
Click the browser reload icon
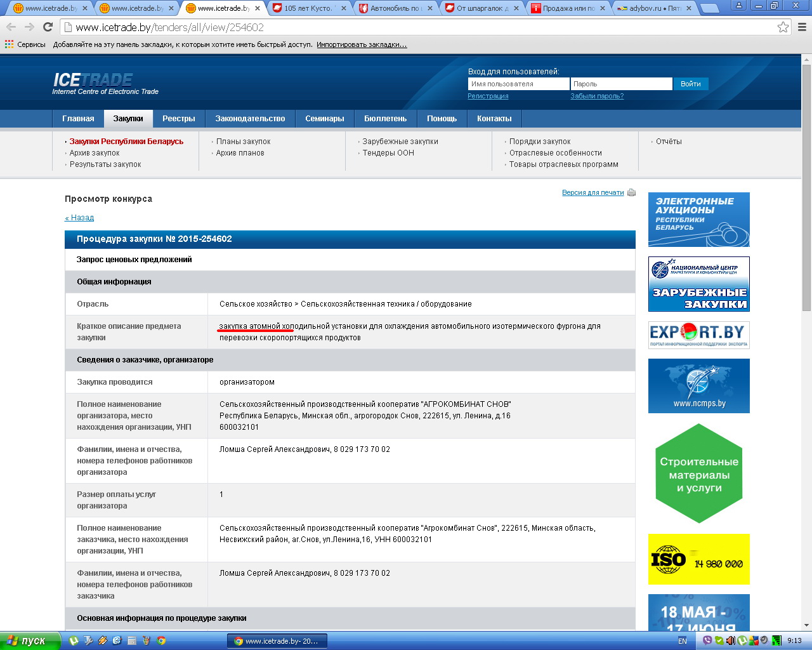[x=48, y=27]
